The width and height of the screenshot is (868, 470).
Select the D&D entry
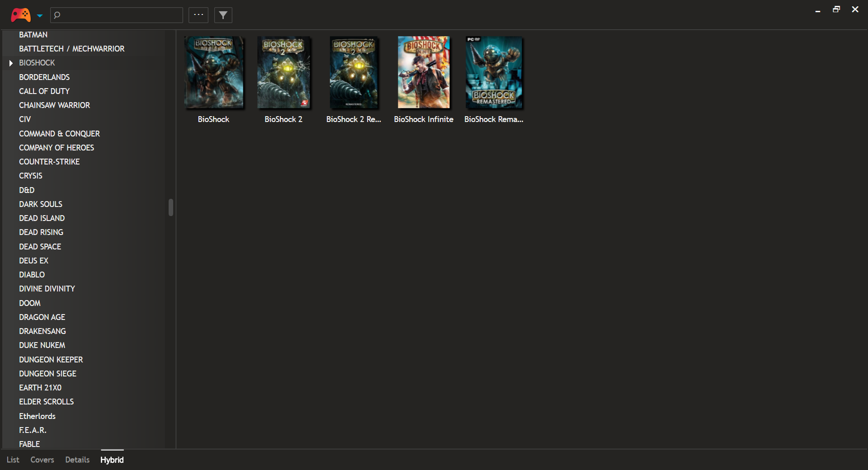pyautogui.click(x=27, y=190)
